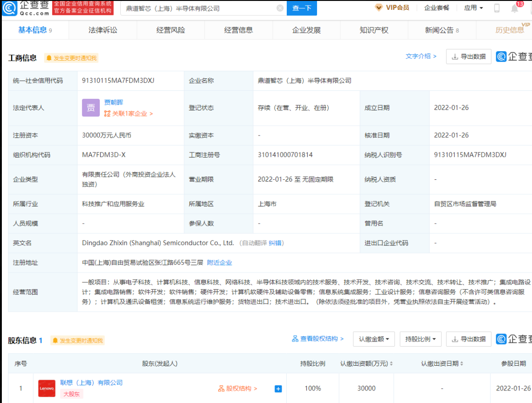Open the 认缴金额 dropdown
Viewport: 532px width, 403px height.
click(x=374, y=339)
